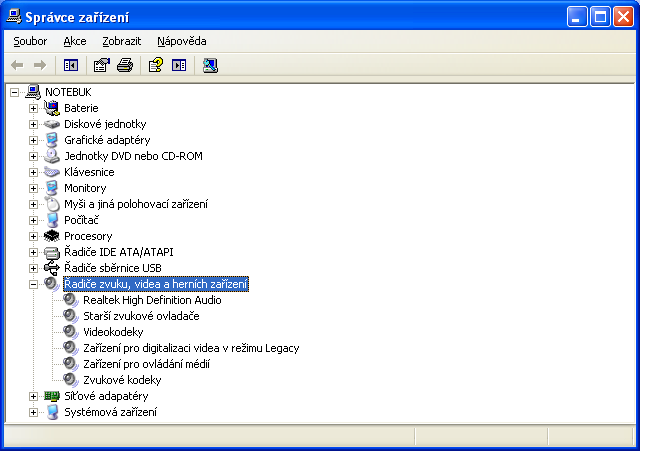Open the Help toolbar icon
The height and width of the screenshot is (451, 650).
(155, 65)
